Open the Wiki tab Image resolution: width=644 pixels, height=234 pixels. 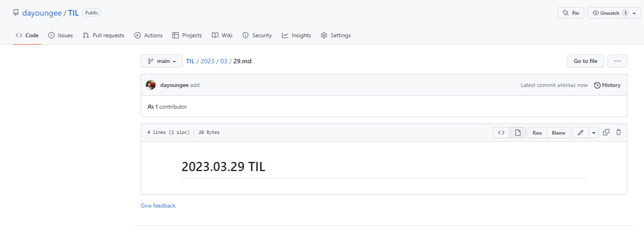pos(222,35)
